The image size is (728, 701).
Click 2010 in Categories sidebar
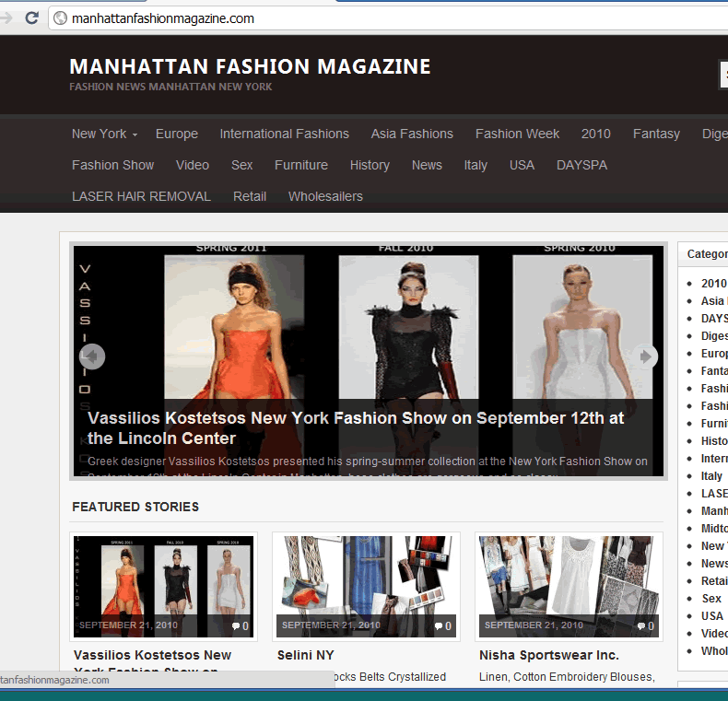click(713, 283)
